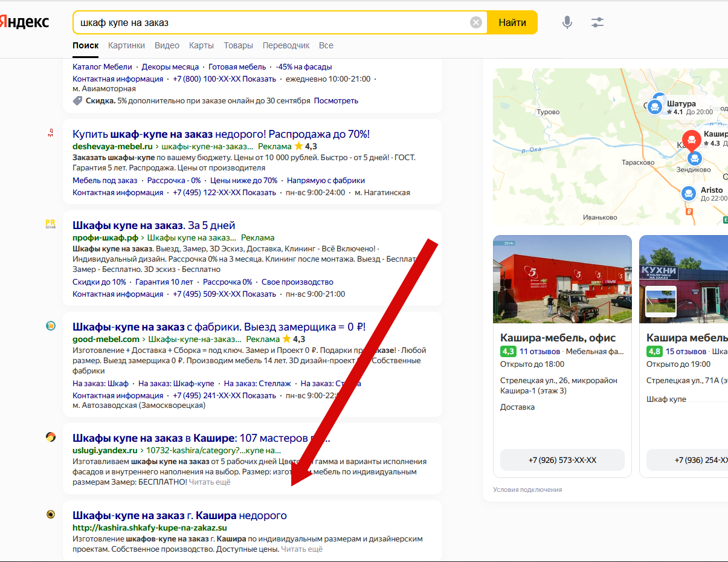
Task: Click kashira.shkafy-kupe-na-zakaz.su favicon
Action: [51, 514]
